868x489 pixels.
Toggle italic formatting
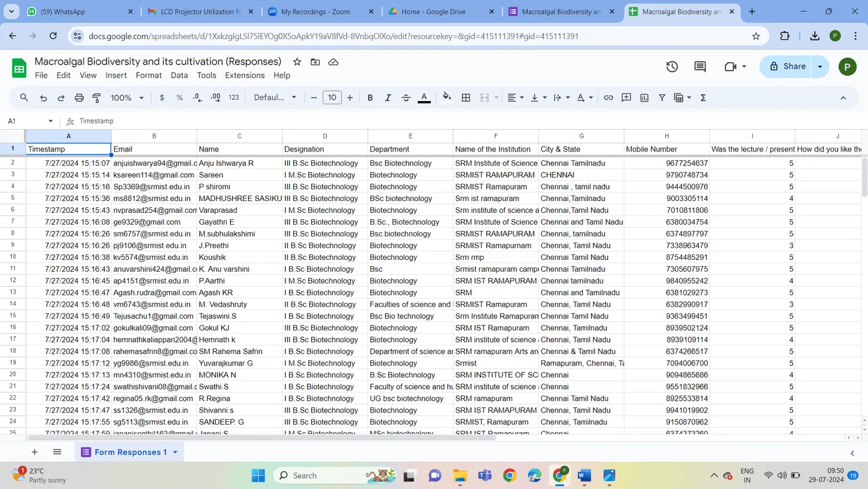tap(388, 97)
